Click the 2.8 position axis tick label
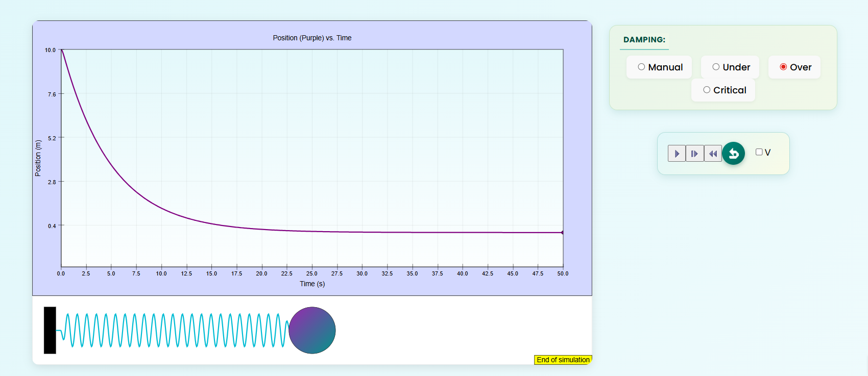 pyautogui.click(x=52, y=182)
